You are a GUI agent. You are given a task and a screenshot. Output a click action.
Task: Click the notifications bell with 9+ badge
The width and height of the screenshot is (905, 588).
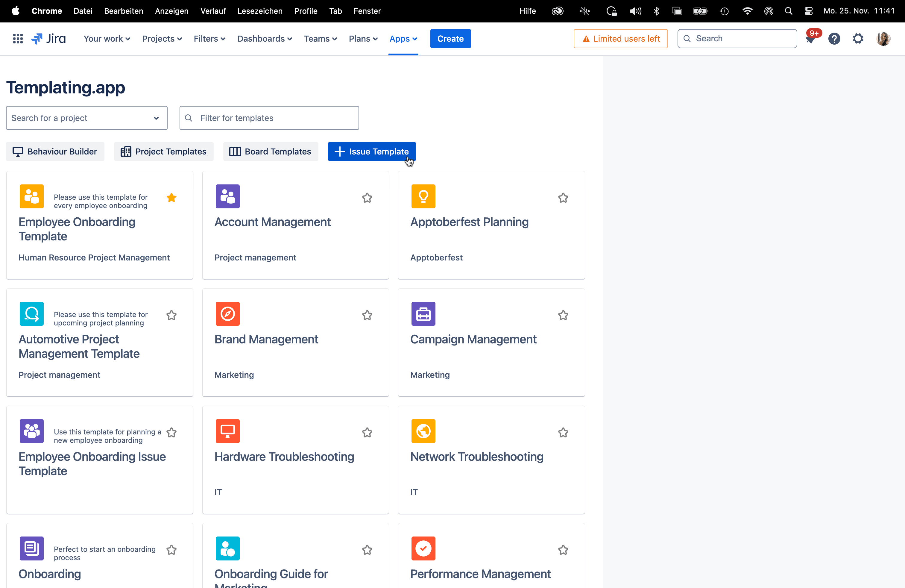810,39
